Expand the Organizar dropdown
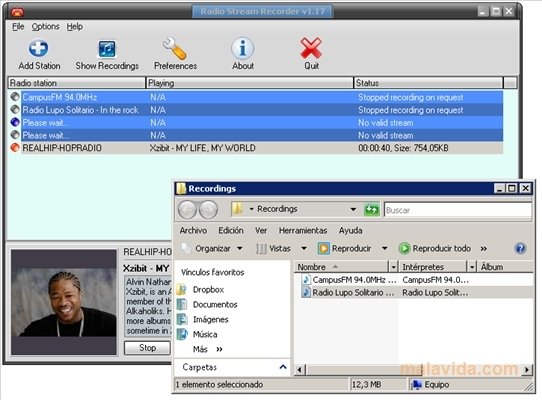Image resolution: width=542 pixels, height=400 pixels. (240, 248)
